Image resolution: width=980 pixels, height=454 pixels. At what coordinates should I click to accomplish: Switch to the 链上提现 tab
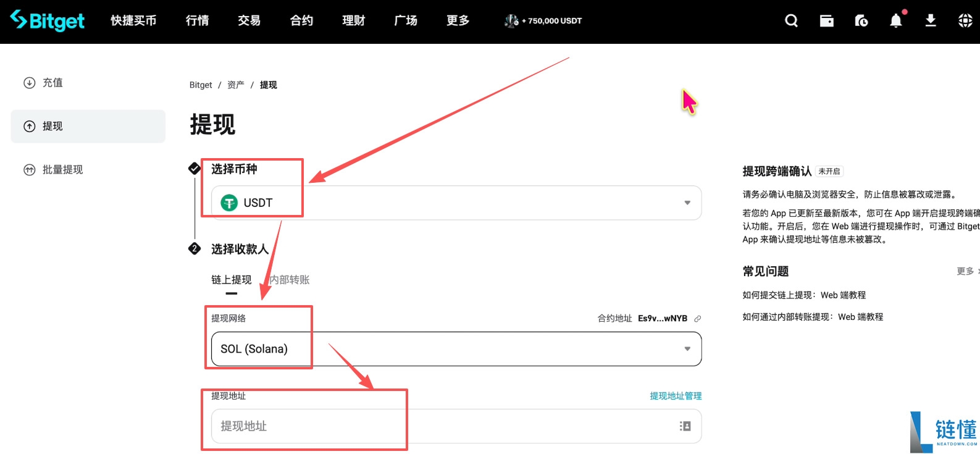point(231,280)
